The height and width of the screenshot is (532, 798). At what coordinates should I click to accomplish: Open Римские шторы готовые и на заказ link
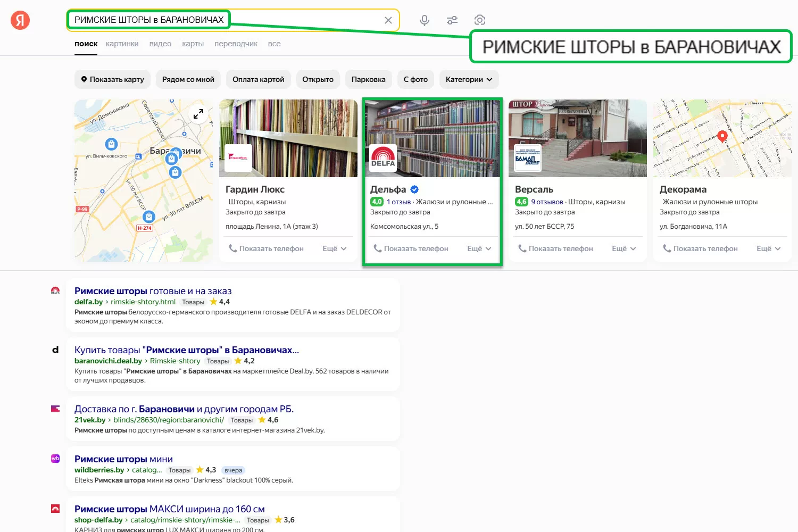(x=153, y=291)
